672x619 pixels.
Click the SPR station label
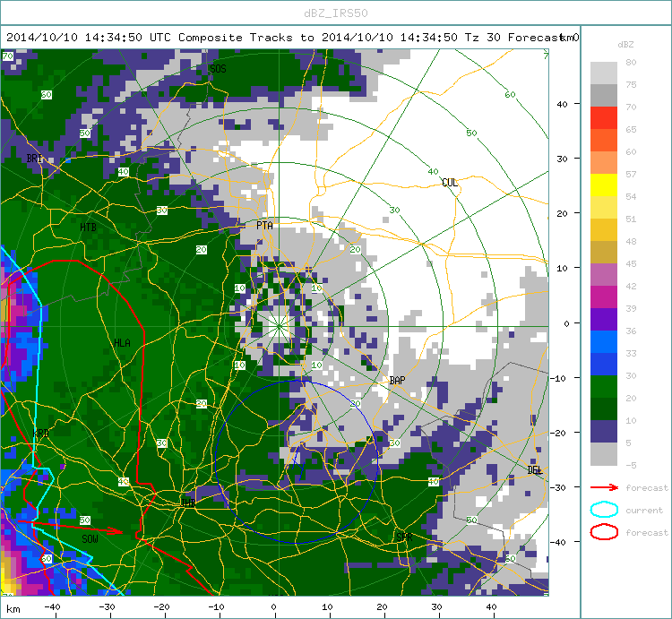pos(404,537)
